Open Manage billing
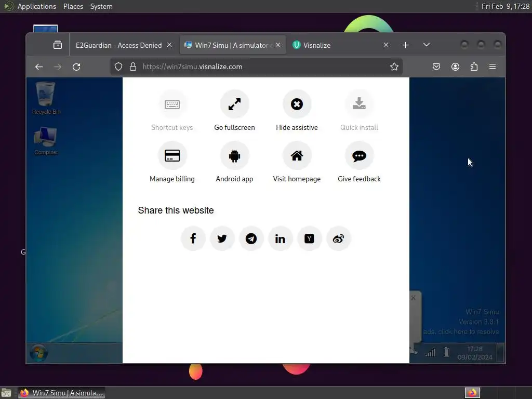The height and width of the screenshot is (399, 532). (172, 162)
